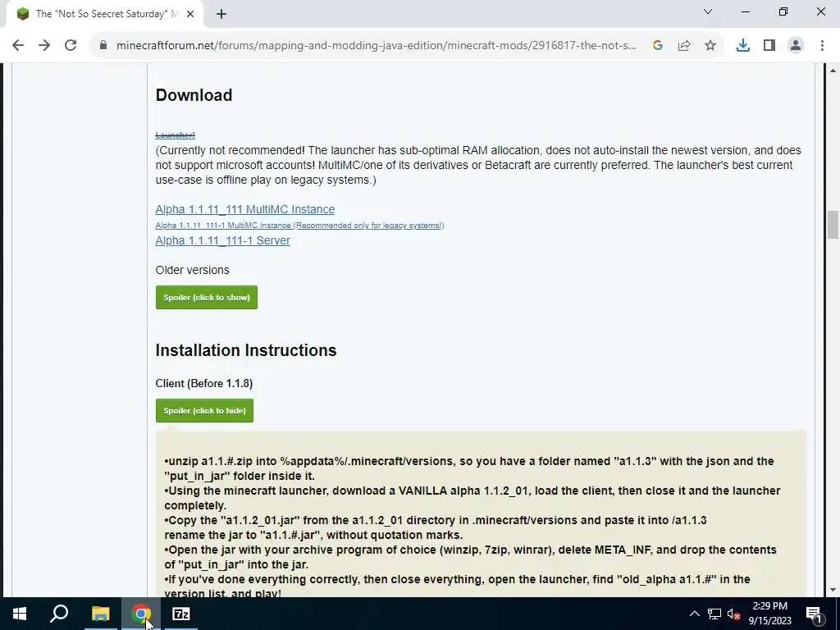Show the Older versions spoiler

[x=206, y=297]
